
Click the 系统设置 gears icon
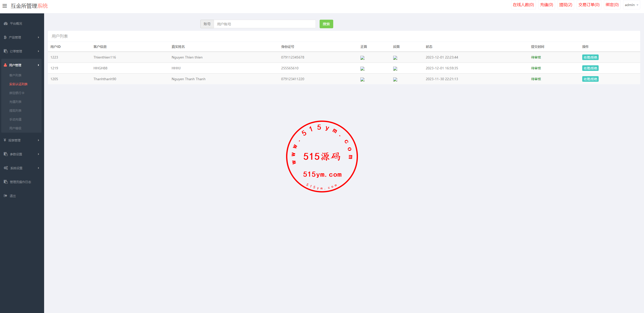(6, 168)
